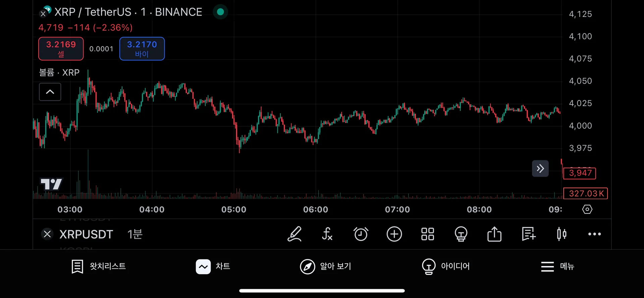Screen dimensions: 644x298
Task: Select the drawing pencil tool
Action: point(294,234)
